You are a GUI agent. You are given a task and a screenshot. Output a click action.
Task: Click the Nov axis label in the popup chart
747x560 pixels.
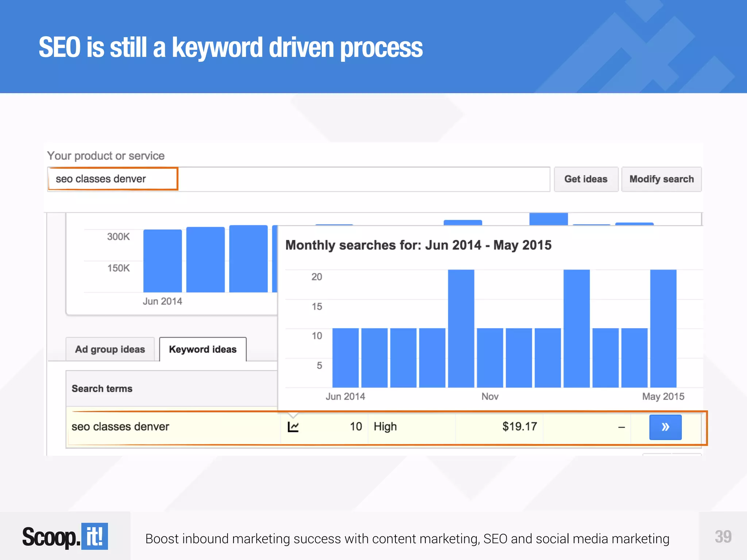coord(490,396)
